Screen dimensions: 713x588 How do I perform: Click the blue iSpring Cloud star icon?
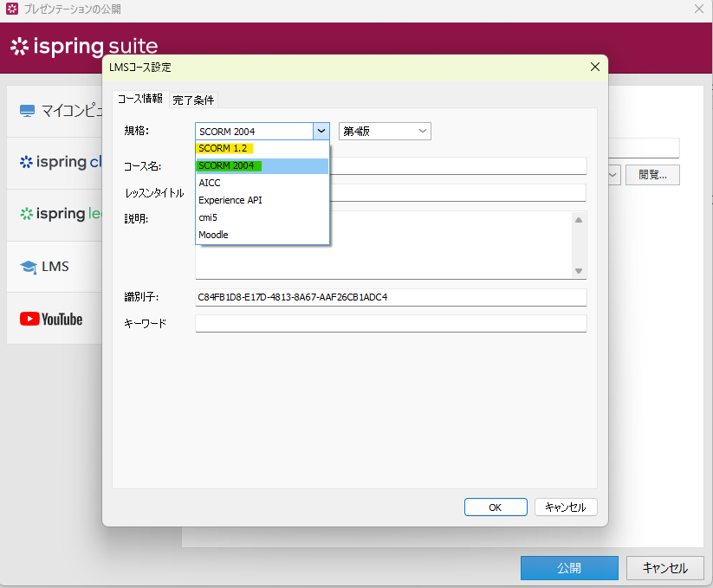click(x=26, y=162)
